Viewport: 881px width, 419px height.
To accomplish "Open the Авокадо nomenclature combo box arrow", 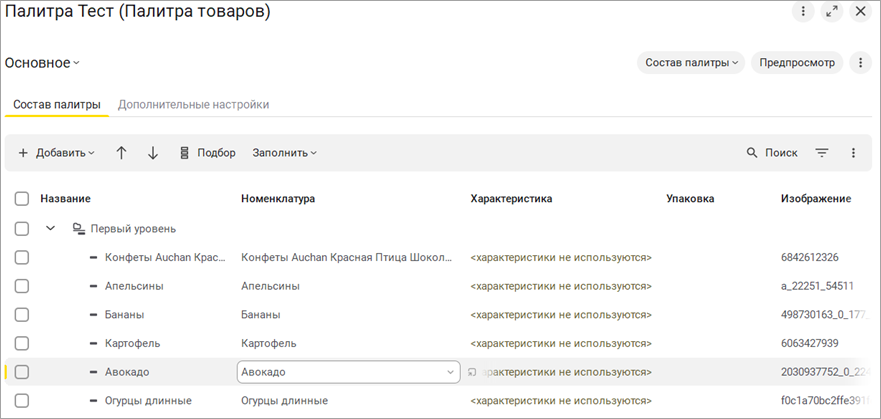I will [x=450, y=372].
